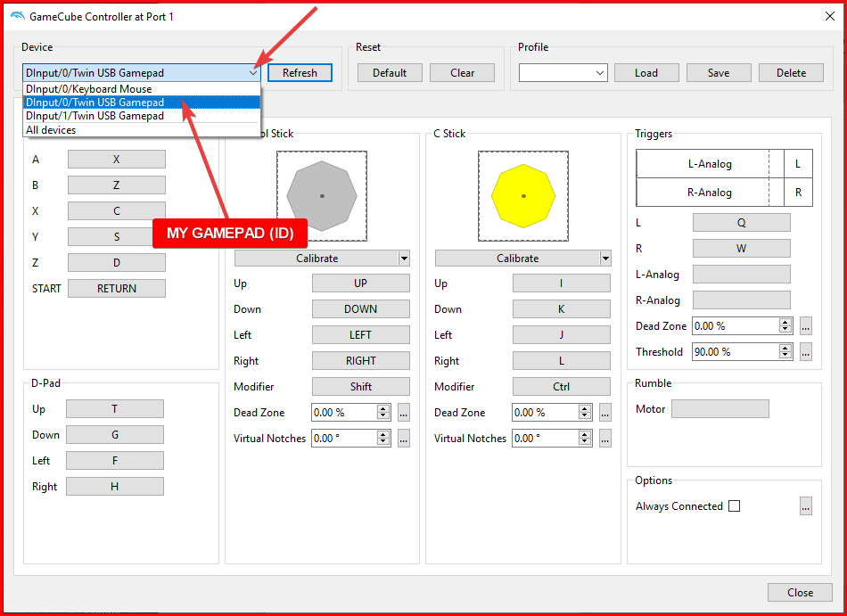Screen dimensions: 847x616
Task: Click the Load profile button
Action: (646, 73)
